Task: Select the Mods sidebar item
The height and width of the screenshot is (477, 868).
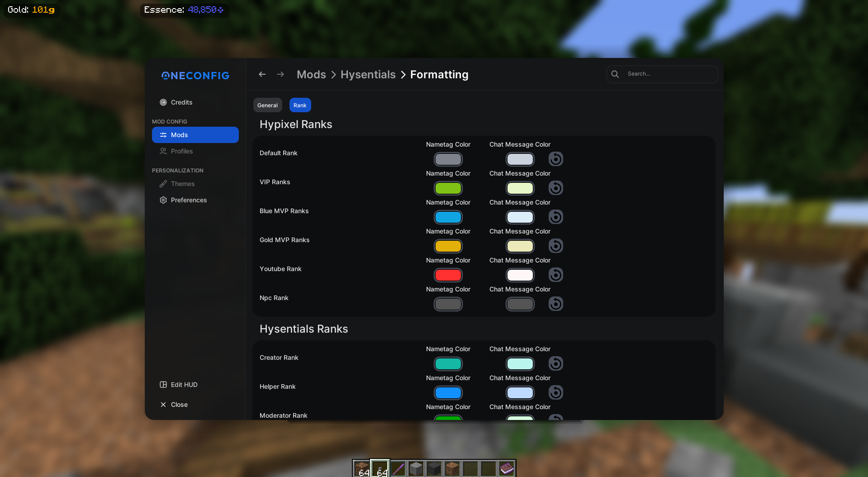Action: (195, 135)
